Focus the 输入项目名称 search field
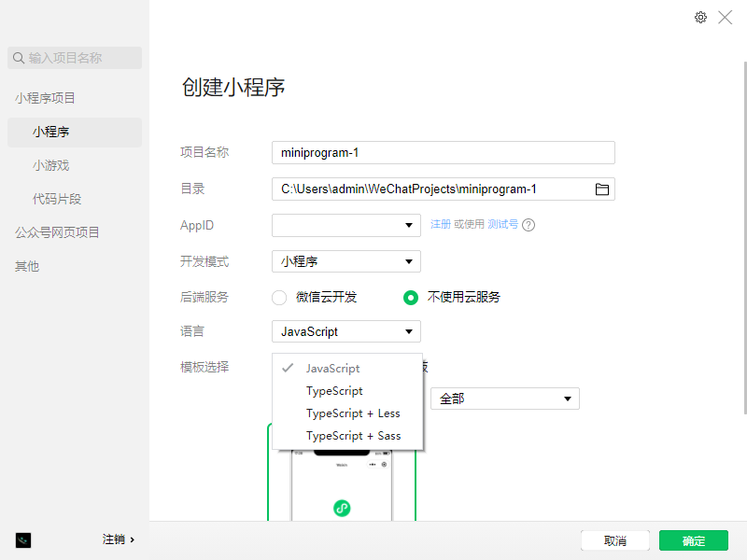 pos(75,58)
